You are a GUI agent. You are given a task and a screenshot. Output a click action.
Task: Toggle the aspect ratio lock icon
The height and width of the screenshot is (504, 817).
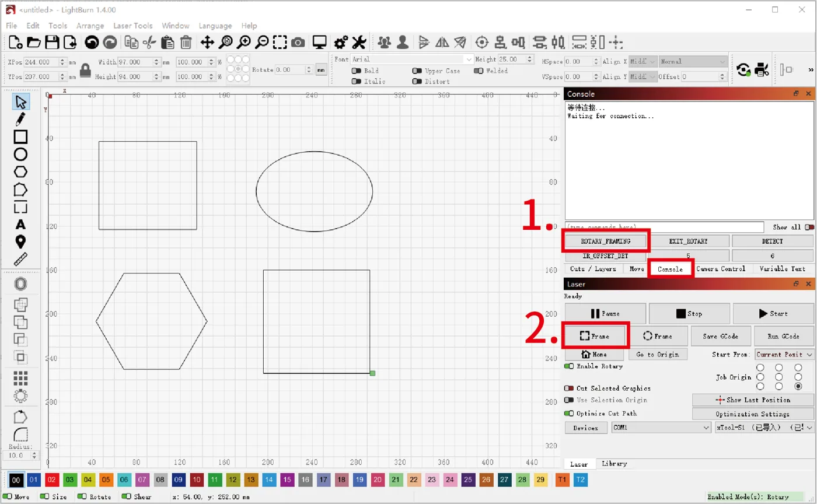[85, 70]
